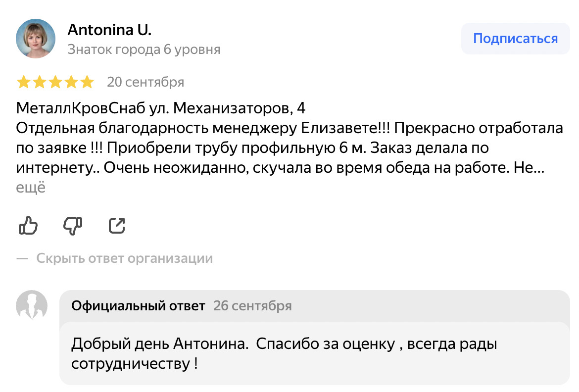The image size is (579, 392).
Task: Expand the full review with ещё
Action: point(31,189)
